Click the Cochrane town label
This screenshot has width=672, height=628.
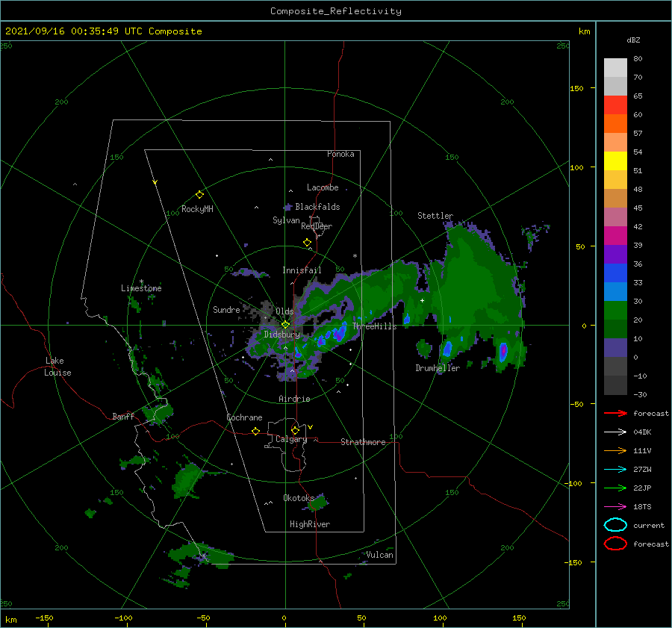tap(244, 417)
